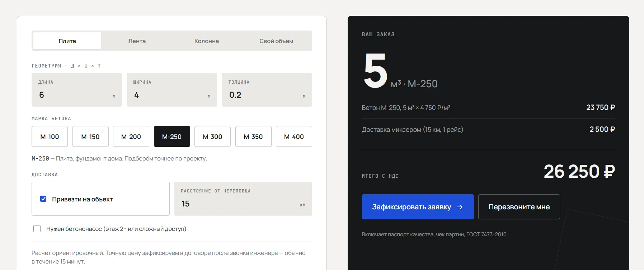Image resolution: width=644 pixels, height=270 pixels.
Task: Click the large 5 volume figure
Action: pyautogui.click(x=375, y=71)
